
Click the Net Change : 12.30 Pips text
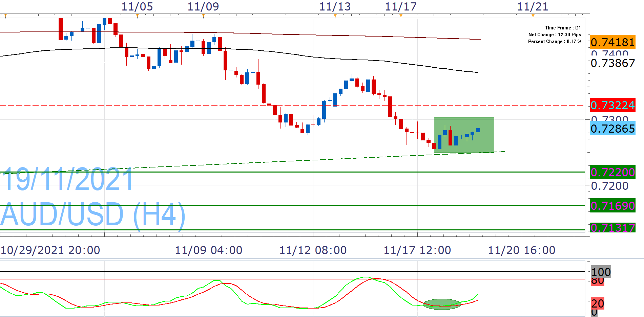[555, 35]
